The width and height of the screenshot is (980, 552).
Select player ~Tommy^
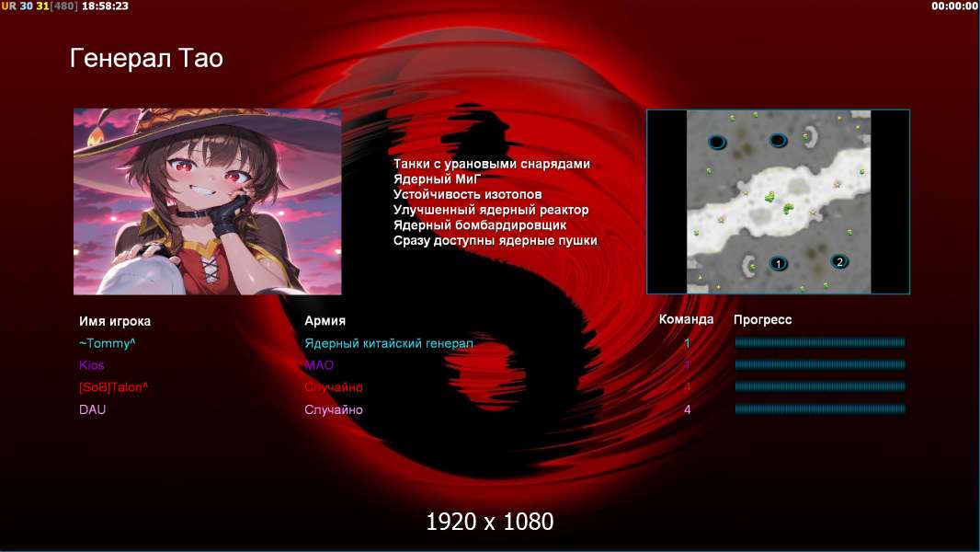click(107, 343)
